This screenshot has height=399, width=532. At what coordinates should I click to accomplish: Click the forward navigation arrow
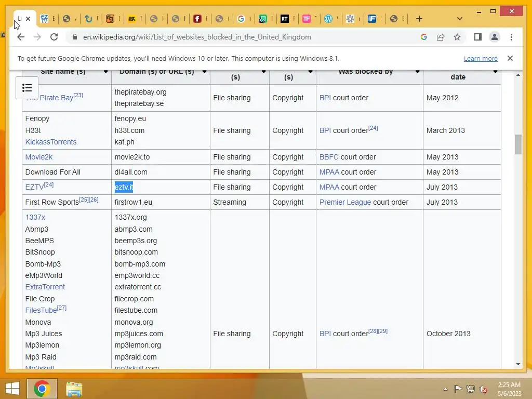click(x=37, y=37)
